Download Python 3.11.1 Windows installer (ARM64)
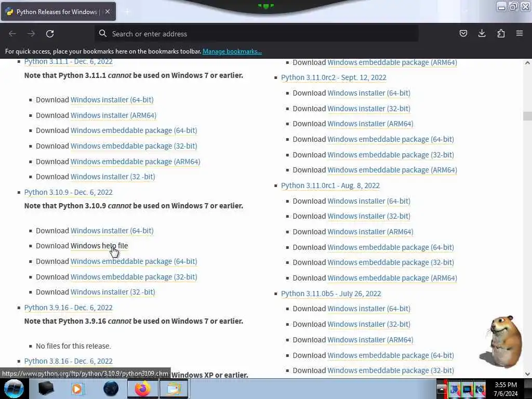532x399 pixels. pyautogui.click(x=113, y=115)
